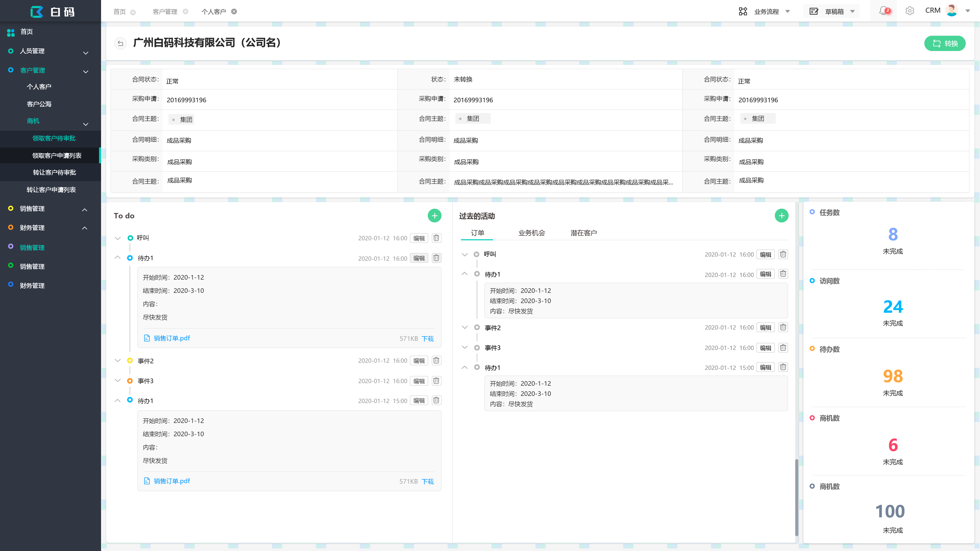This screenshot has height=551, width=980.
Task: Open 销售订单.pdf link under 15:00 待办1
Action: pyautogui.click(x=171, y=481)
